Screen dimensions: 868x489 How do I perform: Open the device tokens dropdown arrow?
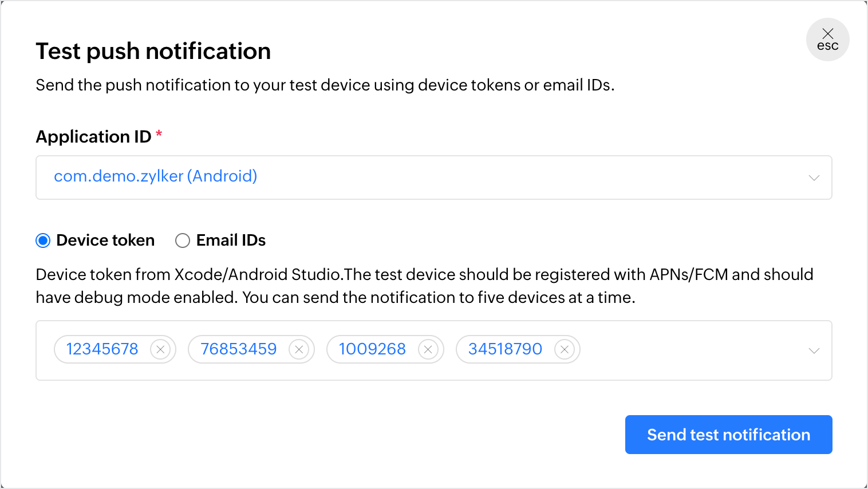(814, 350)
